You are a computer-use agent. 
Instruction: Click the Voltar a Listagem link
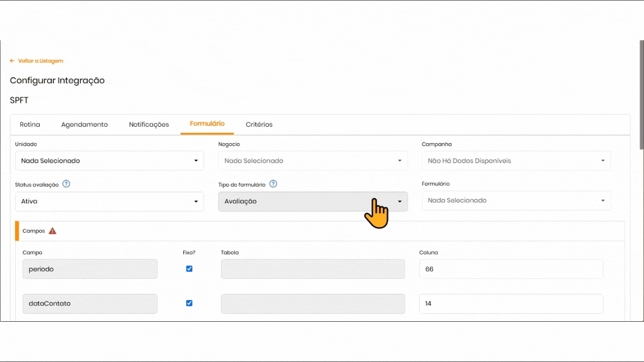(40, 61)
